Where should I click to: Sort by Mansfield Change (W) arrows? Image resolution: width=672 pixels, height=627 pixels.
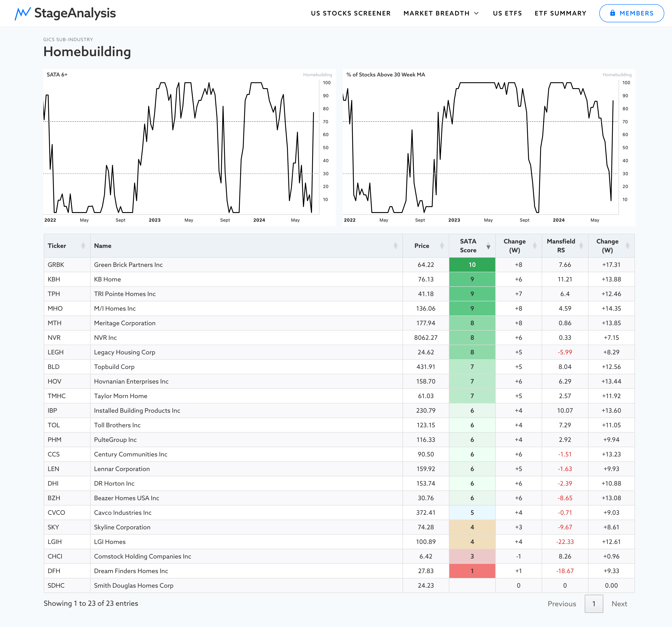click(627, 246)
